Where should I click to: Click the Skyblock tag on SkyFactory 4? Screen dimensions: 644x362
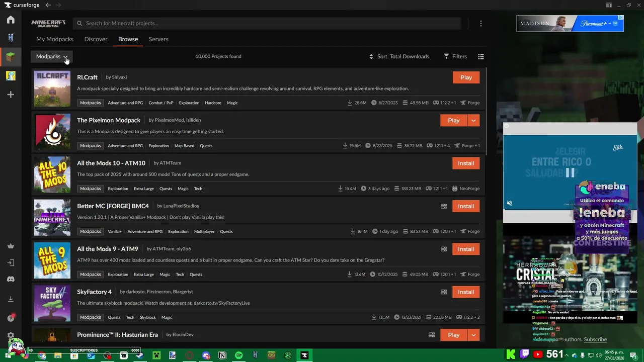[148, 317]
